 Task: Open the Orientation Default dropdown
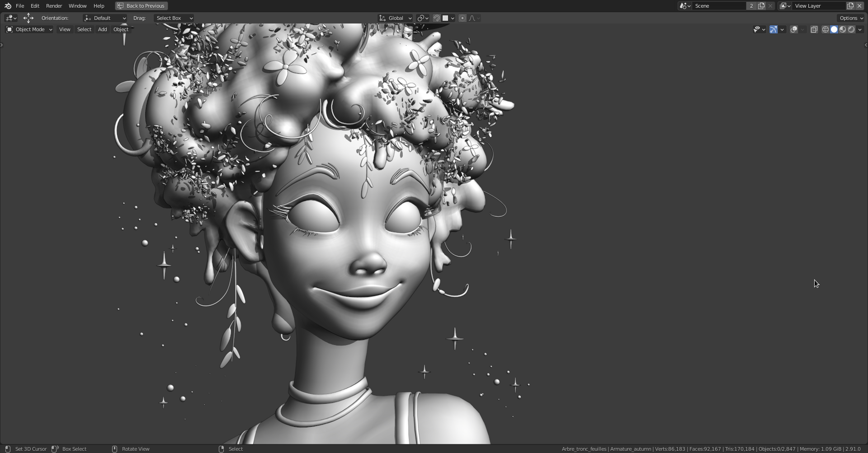(105, 18)
